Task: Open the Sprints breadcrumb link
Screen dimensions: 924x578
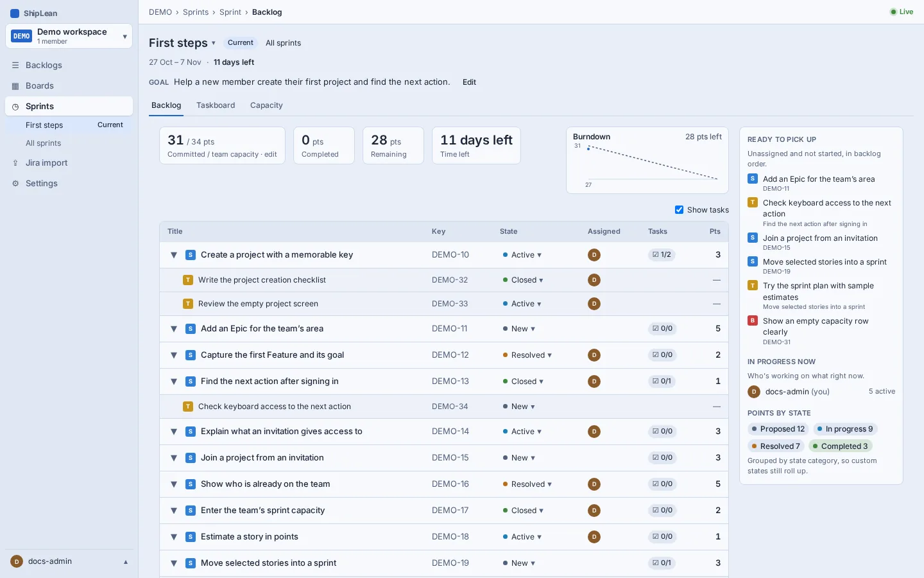Action: point(196,12)
